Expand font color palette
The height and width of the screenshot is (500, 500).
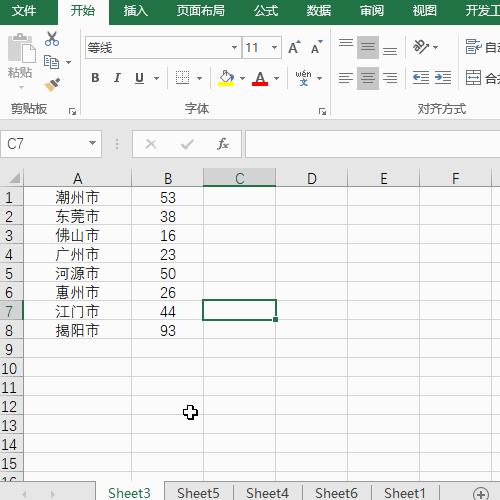(x=276, y=78)
